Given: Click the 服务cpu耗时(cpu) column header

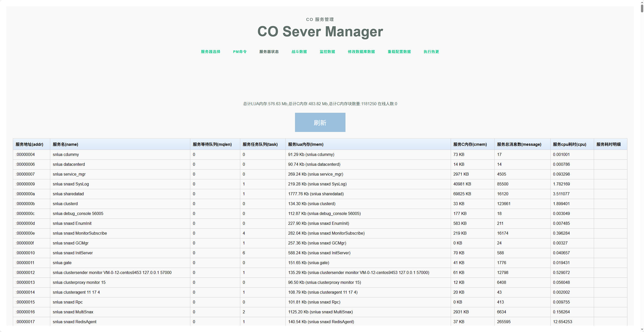Looking at the screenshot, I should pyautogui.click(x=572, y=144).
